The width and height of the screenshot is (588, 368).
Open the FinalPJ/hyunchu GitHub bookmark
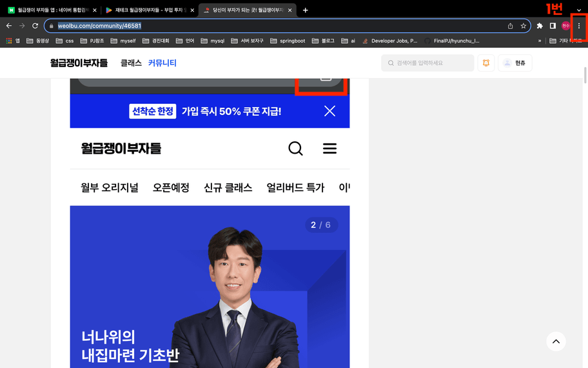tap(452, 41)
